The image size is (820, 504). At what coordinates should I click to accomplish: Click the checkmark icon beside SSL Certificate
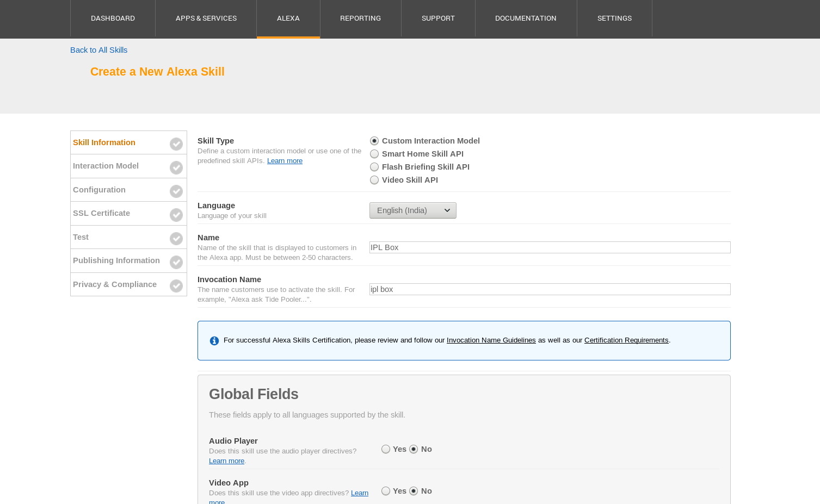(176, 215)
